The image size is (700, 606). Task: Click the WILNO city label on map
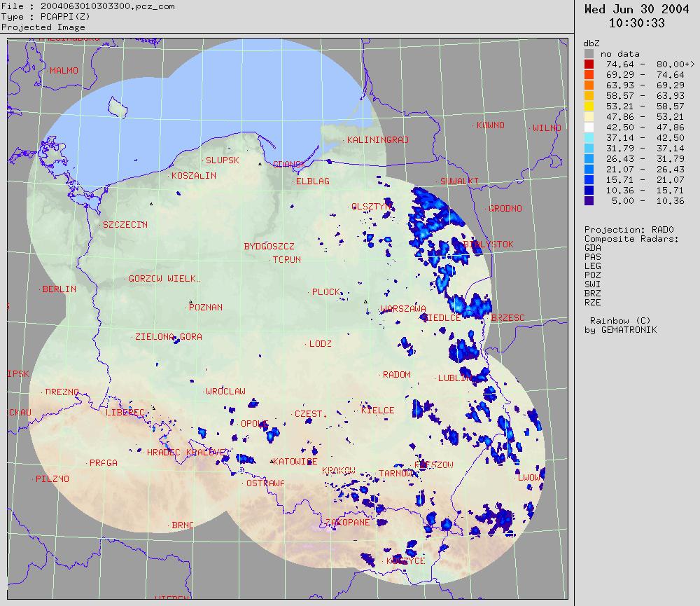click(x=547, y=128)
